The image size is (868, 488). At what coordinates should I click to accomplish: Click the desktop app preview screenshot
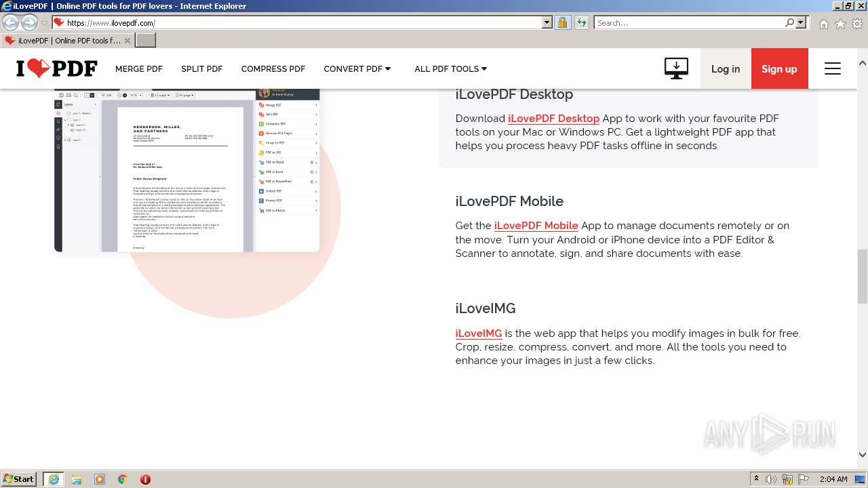(x=186, y=170)
